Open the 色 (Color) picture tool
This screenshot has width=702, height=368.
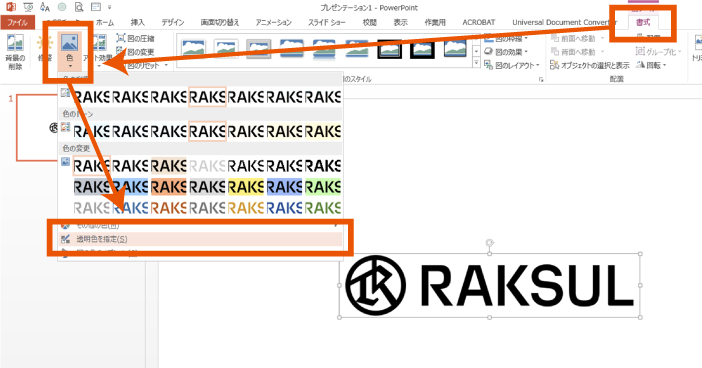pos(69,51)
